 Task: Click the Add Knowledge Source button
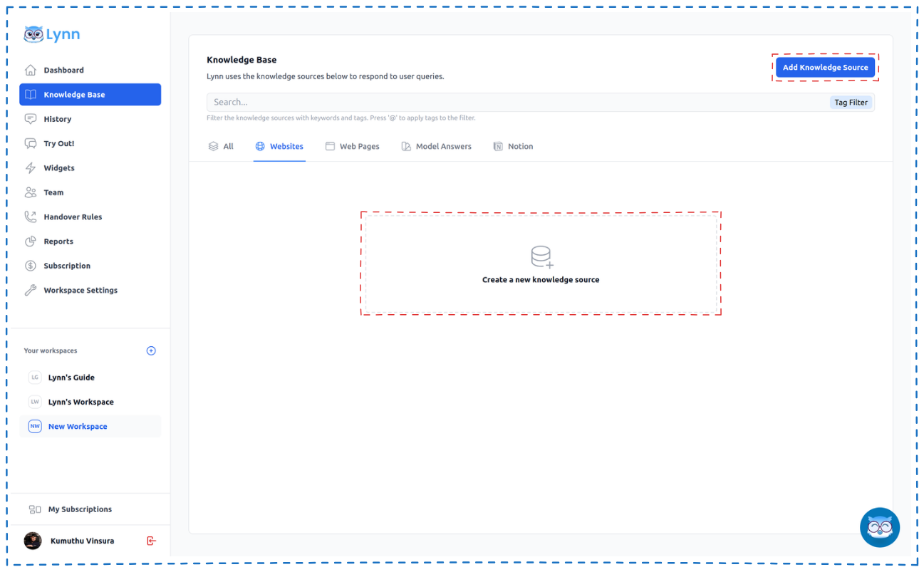(825, 68)
